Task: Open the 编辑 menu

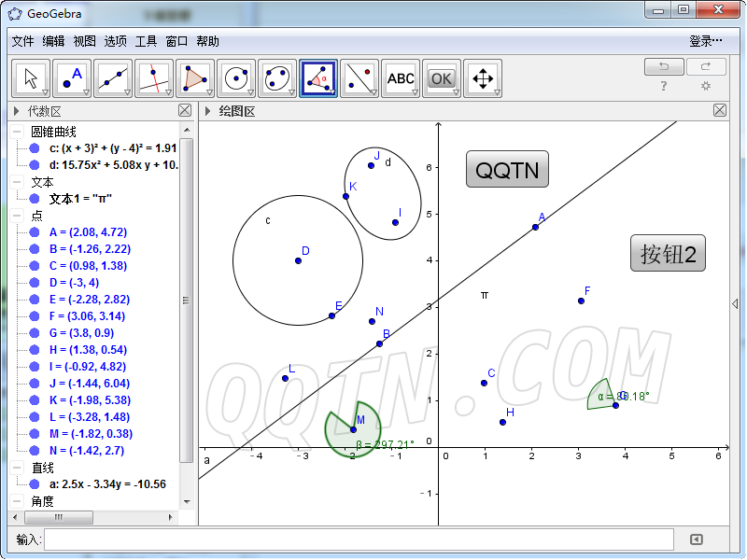Action: coord(53,41)
